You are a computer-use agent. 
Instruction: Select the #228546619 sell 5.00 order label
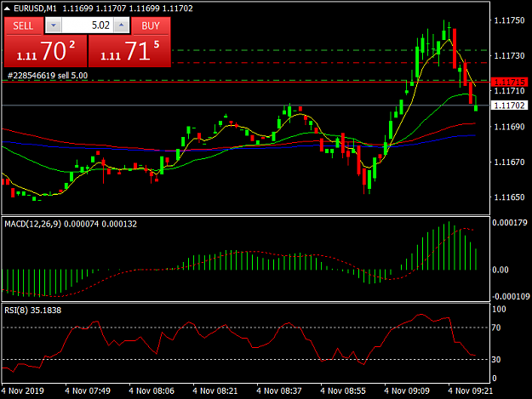click(x=48, y=75)
